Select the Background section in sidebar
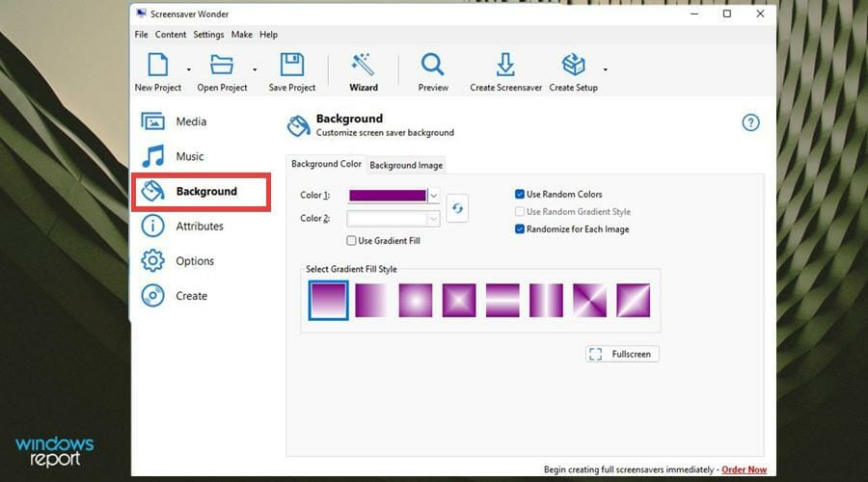This screenshot has height=482, width=868. 201,192
